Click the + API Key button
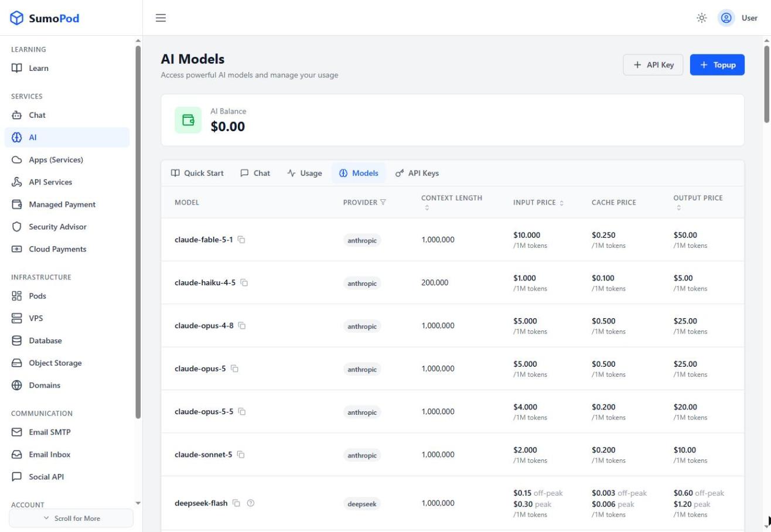The image size is (771, 532). (654, 65)
